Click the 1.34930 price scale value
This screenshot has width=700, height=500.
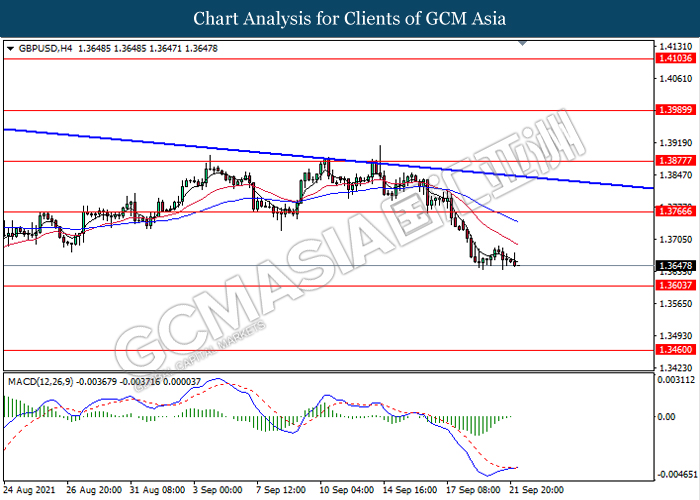[676, 336]
